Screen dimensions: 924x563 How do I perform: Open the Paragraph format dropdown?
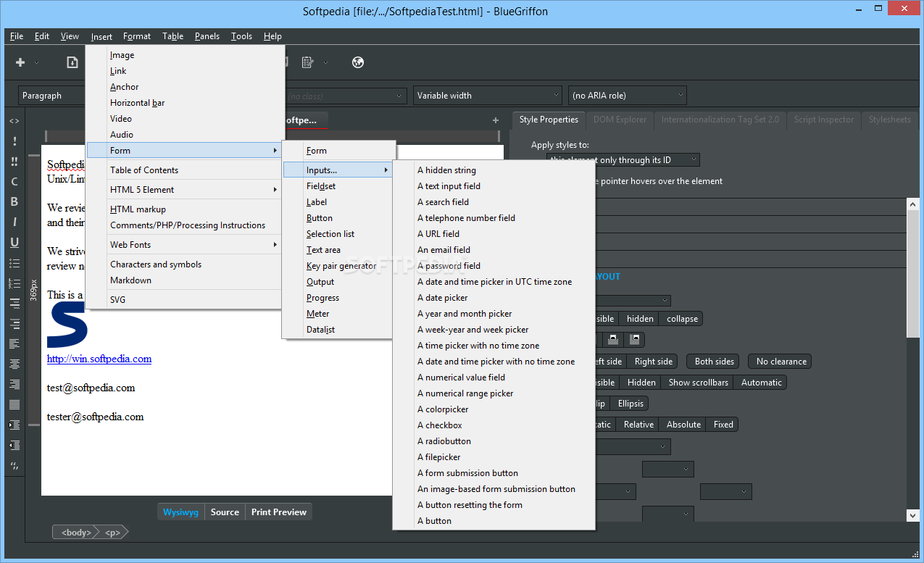(x=52, y=96)
